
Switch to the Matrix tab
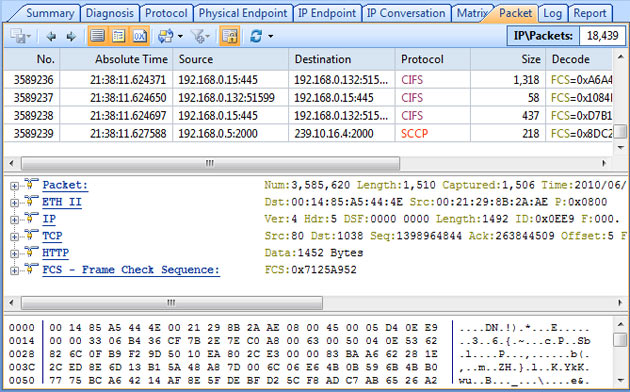click(x=472, y=13)
